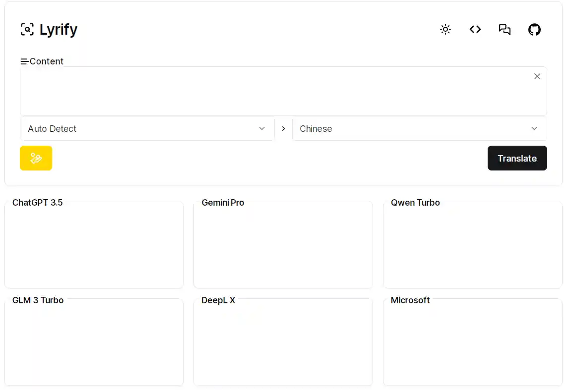Click the lines icon beside Content

pyautogui.click(x=24, y=62)
